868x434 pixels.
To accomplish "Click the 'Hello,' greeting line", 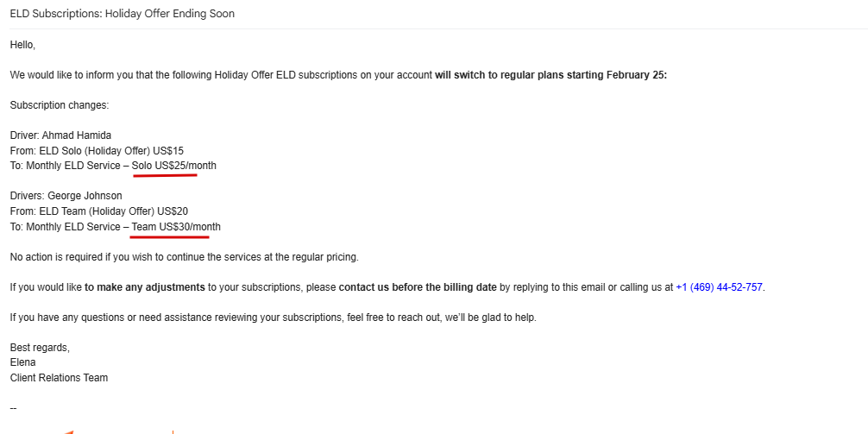I will 22,45.
